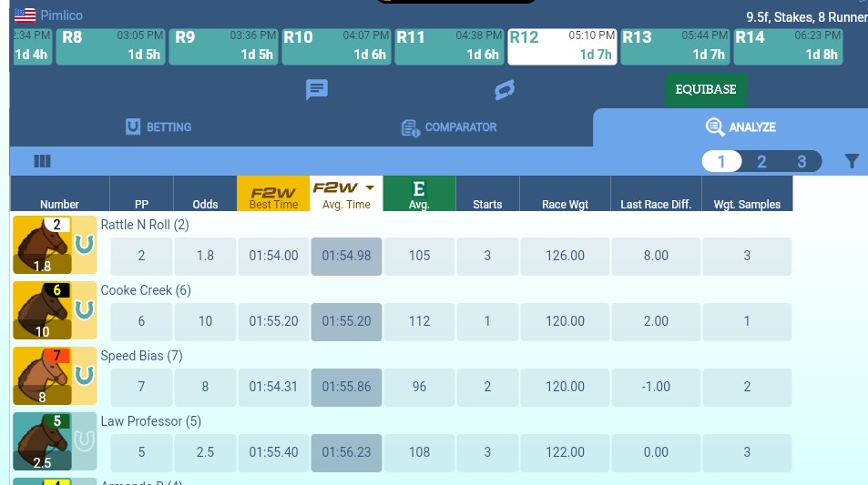This screenshot has height=485, width=868.
Task: Sort by F2W Best Time column
Action: [273, 194]
